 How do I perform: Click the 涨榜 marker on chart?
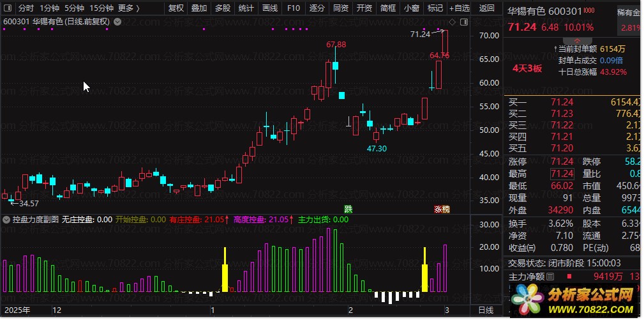(442, 209)
